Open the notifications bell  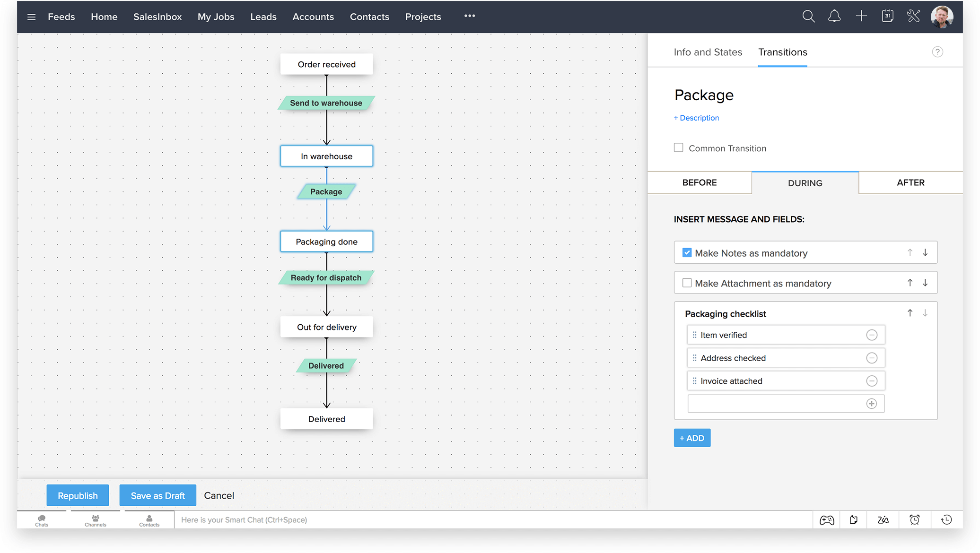(x=834, y=17)
